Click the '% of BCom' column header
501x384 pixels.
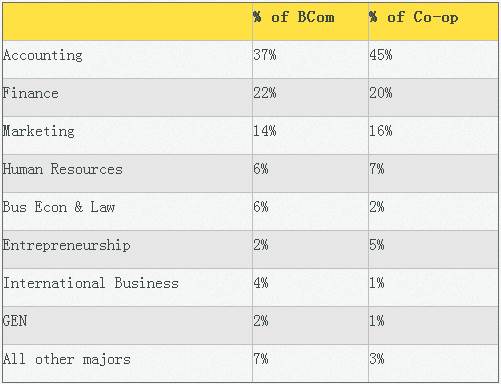(293, 17)
